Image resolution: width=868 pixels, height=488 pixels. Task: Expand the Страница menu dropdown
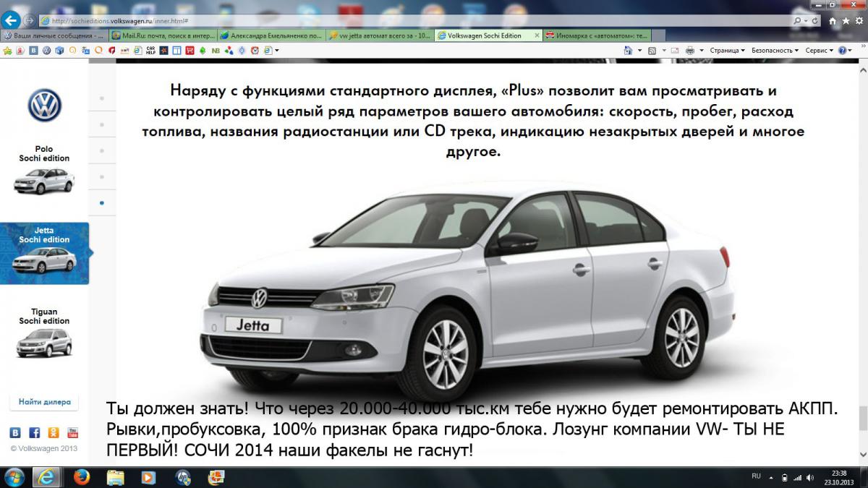tap(727, 51)
